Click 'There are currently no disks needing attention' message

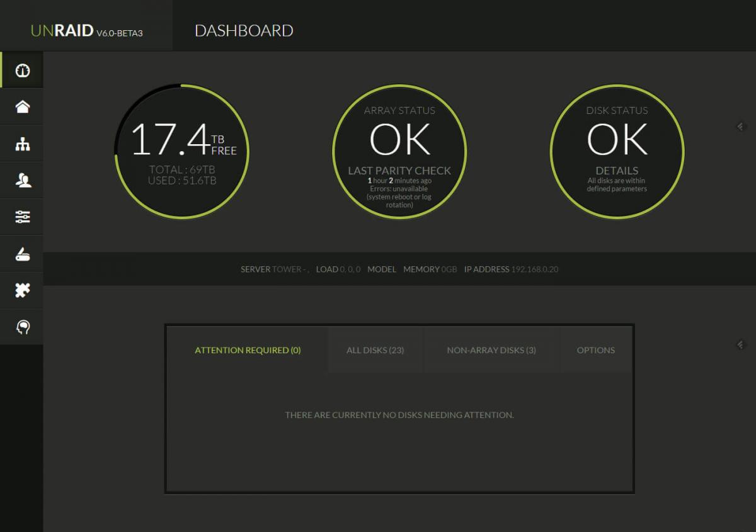(399, 415)
